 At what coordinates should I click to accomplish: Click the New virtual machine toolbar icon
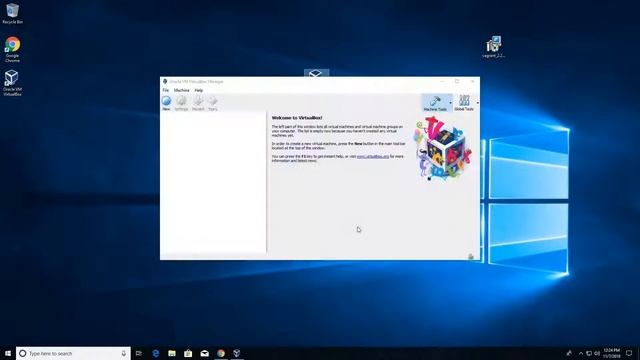coord(166,103)
